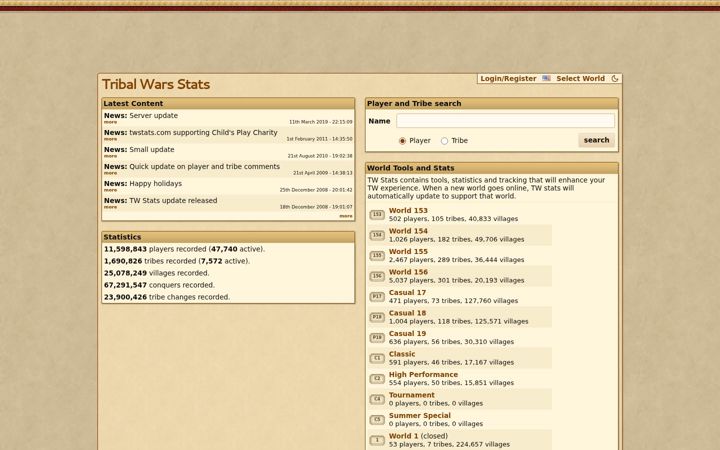
Task: Click the 23,900,426 tribe changes recorded statistic
Action: [x=167, y=297]
